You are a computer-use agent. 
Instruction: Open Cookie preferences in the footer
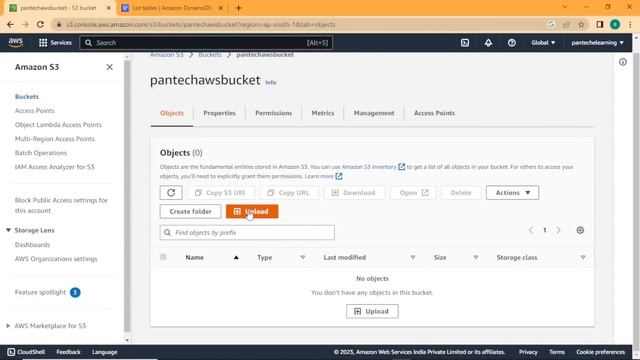coord(600,352)
